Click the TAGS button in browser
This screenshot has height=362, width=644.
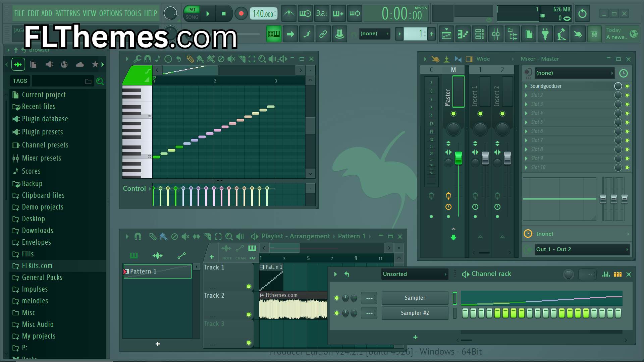coord(20,81)
